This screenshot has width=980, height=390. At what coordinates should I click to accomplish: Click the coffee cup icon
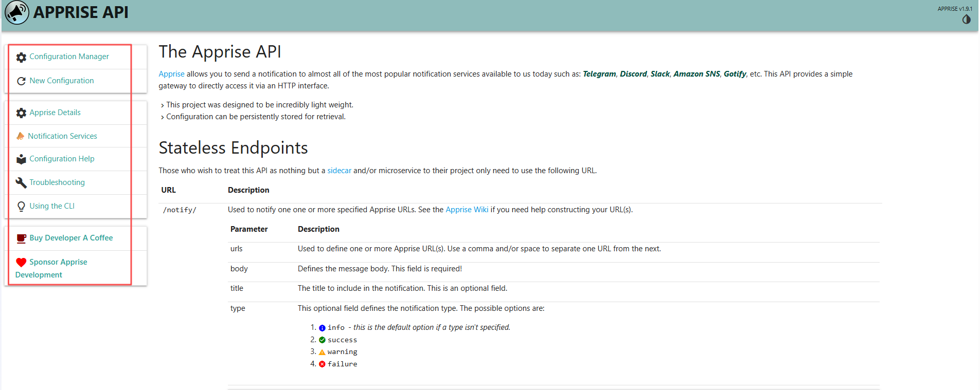coord(21,238)
